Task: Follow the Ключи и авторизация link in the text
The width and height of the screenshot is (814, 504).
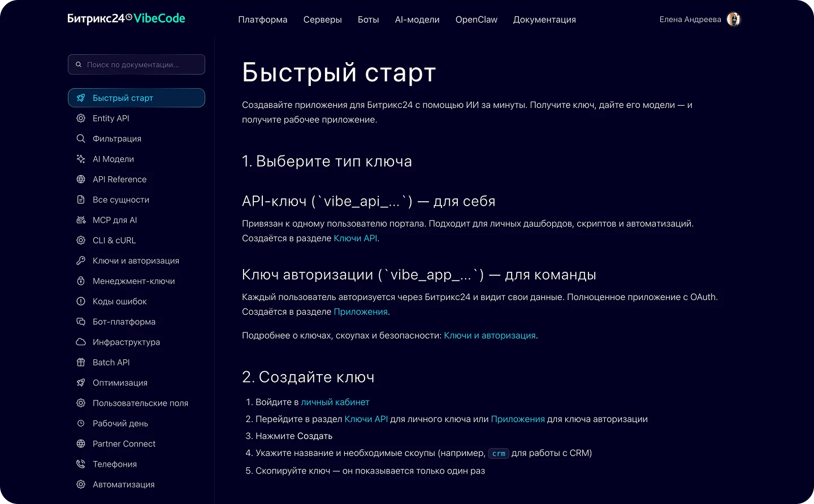Action: click(x=489, y=335)
